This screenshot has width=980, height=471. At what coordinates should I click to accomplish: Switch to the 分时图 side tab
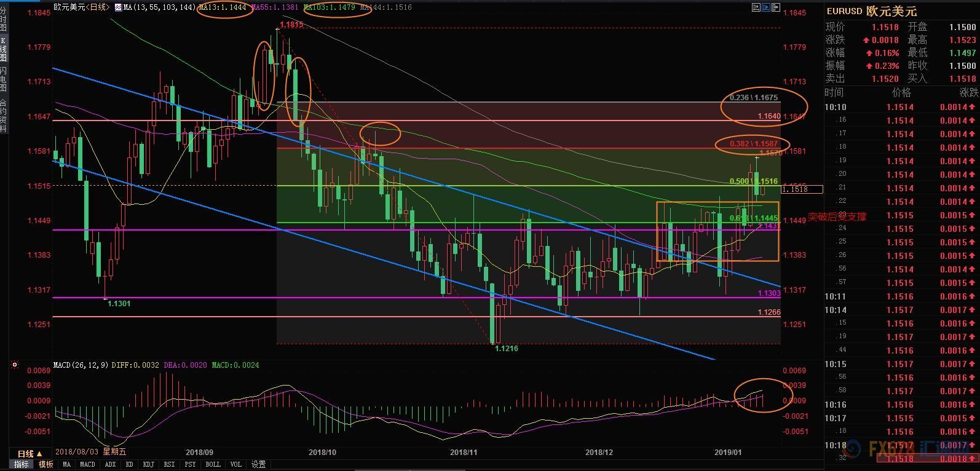pos(4,18)
